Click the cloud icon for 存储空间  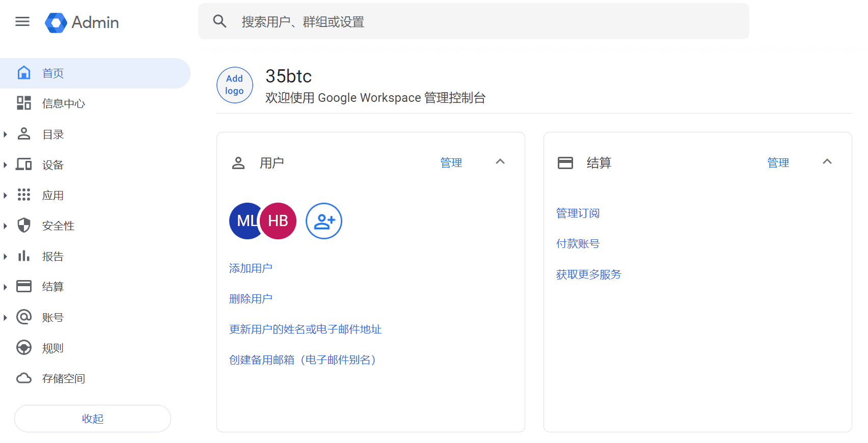tap(24, 378)
